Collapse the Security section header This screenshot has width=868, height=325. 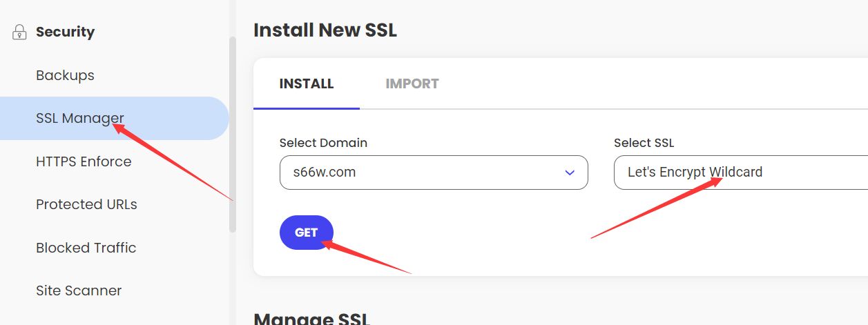pos(65,32)
